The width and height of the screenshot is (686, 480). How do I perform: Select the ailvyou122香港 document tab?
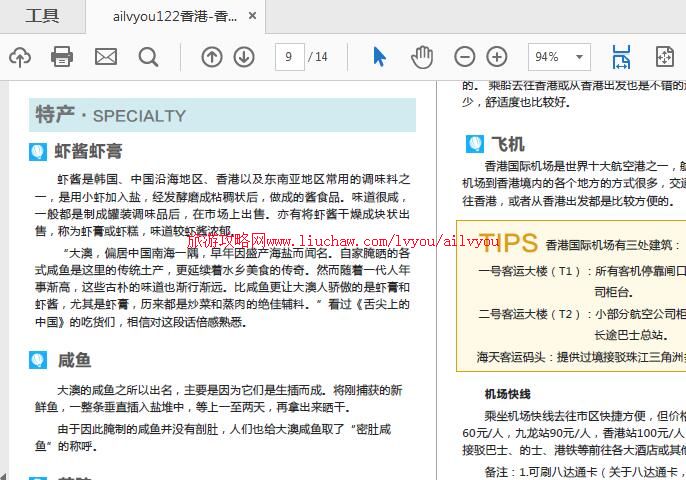point(174,17)
